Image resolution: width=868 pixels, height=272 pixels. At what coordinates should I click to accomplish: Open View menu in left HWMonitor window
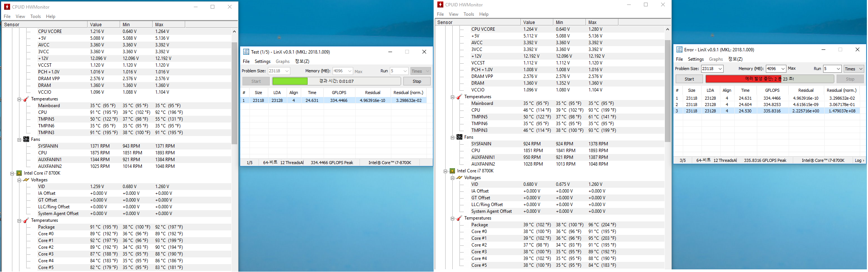pyautogui.click(x=20, y=16)
